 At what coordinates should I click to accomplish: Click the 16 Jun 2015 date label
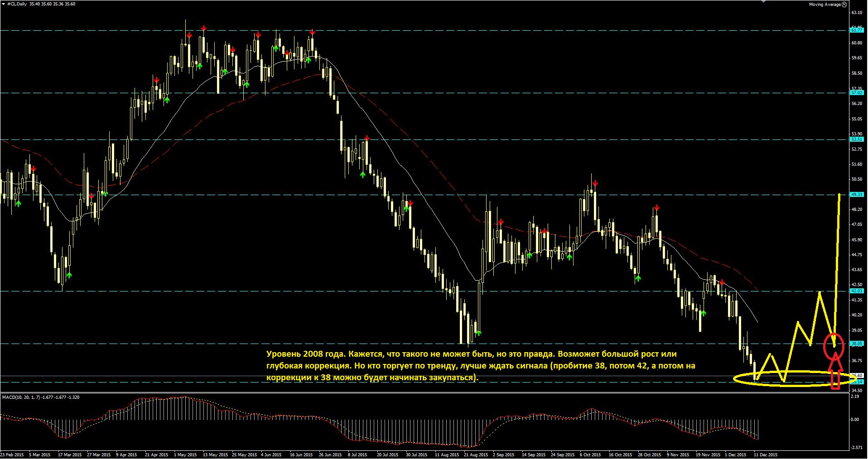[301, 455]
